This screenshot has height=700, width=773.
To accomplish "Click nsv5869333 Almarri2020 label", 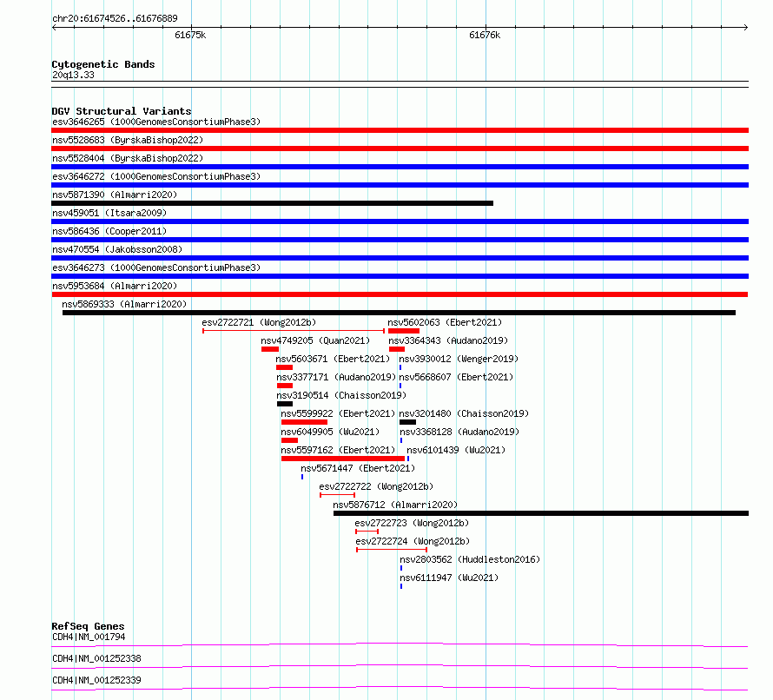I will 125,304.
